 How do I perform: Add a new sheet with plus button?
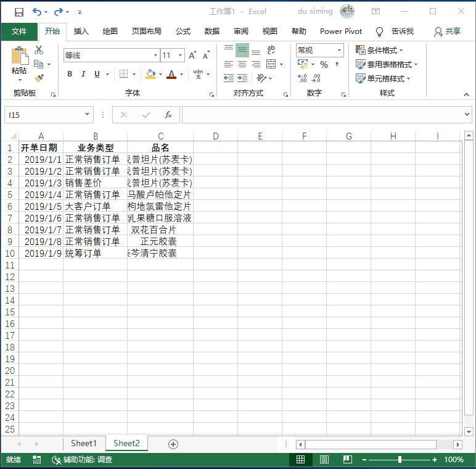click(173, 444)
